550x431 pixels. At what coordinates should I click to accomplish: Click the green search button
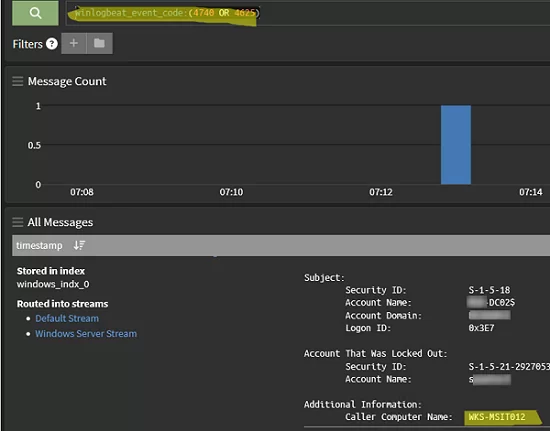(35, 13)
